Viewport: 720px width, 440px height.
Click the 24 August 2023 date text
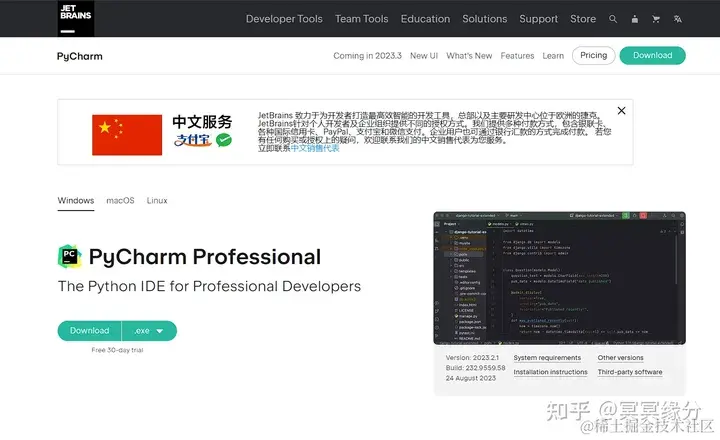coord(471,378)
